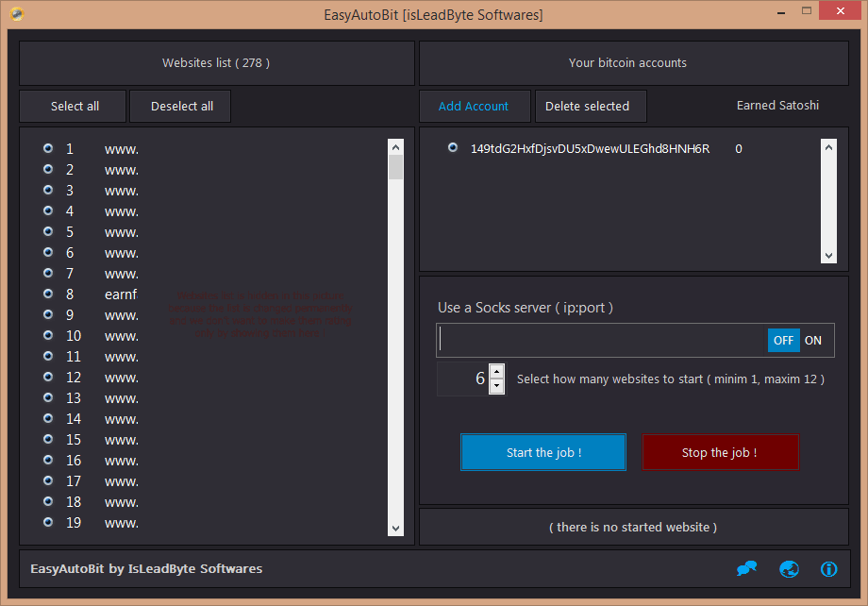This screenshot has width=868, height=606.
Task: Select radio button for website 6
Action: tap(48, 252)
